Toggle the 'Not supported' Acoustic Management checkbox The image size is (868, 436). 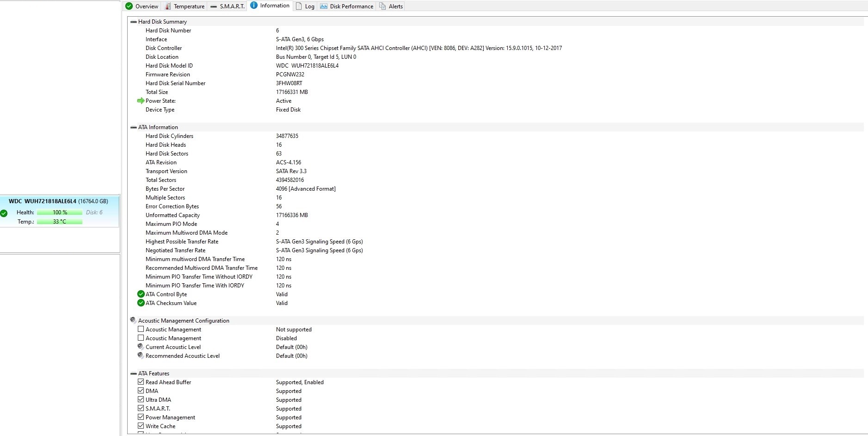[141, 329]
